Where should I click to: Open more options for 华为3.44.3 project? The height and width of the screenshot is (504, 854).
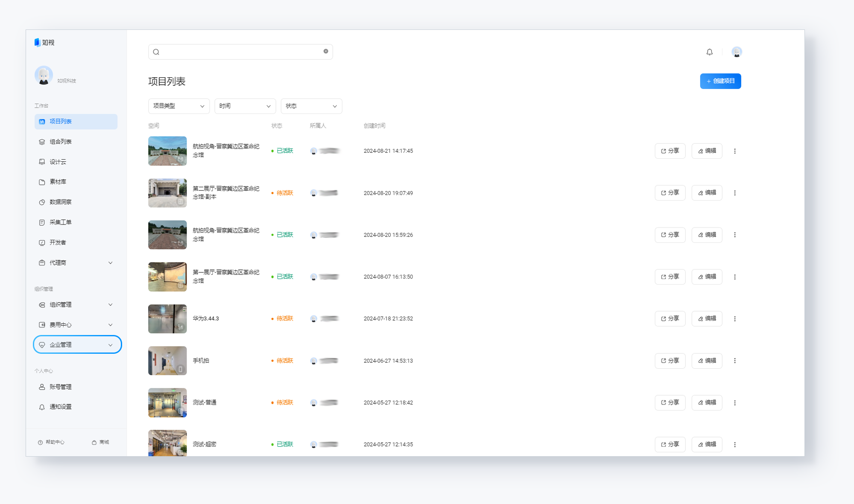735,319
